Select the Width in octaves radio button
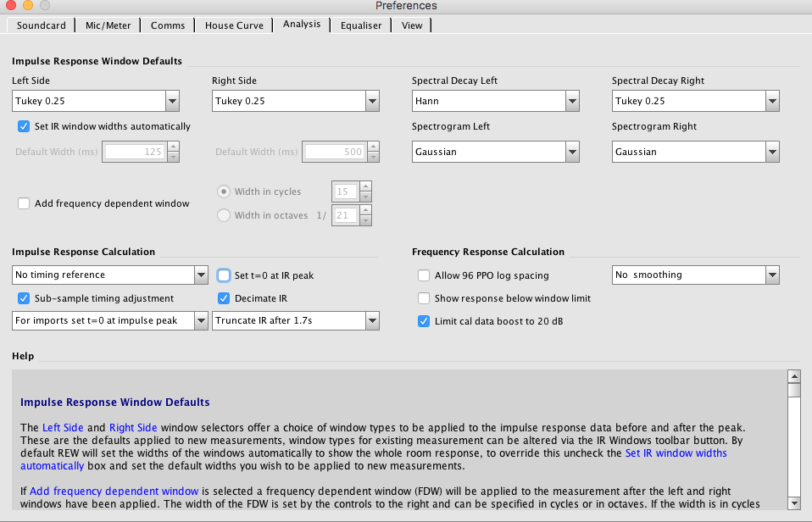The width and height of the screenshot is (812, 522). click(223, 215)
